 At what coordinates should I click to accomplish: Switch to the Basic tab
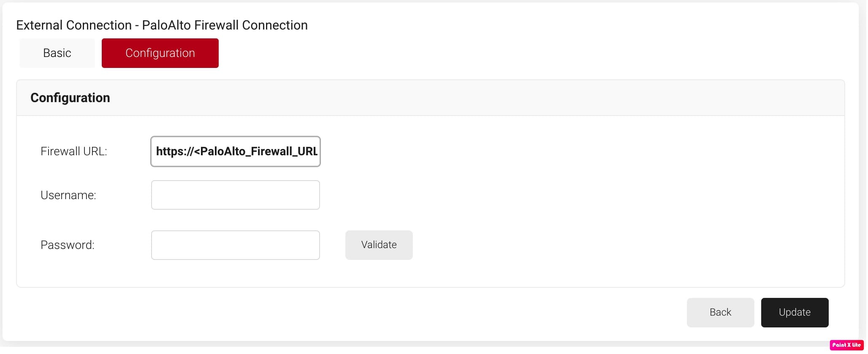tap(57, 53)
